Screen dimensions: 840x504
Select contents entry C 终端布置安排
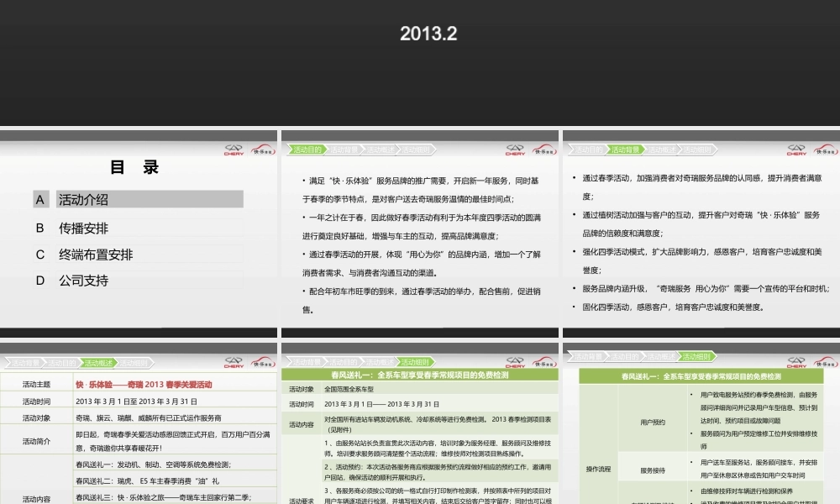pos(139,255)
